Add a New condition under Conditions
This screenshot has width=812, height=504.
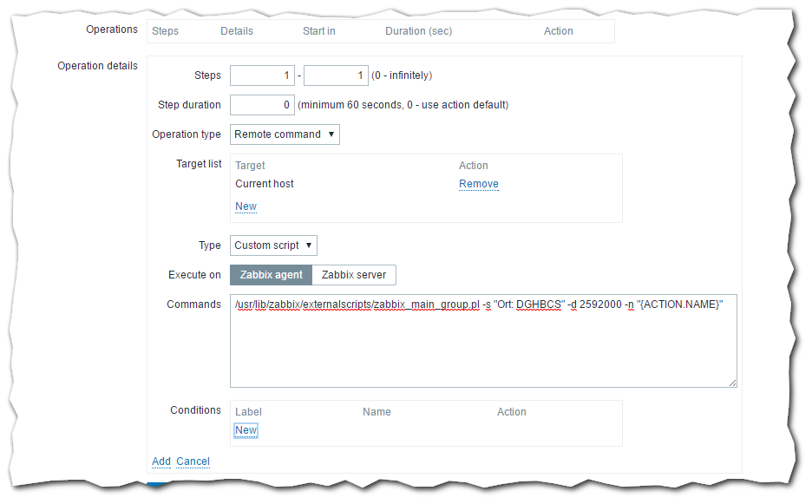[246, 430]
